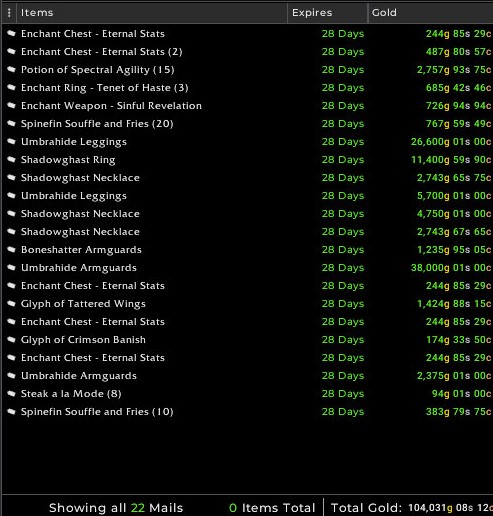Image resolution: width=493 pixels, height=516 pixels.
Task: Click mail icon beside 4,750g Shadowghast Necklace
Action: point(11,213)
